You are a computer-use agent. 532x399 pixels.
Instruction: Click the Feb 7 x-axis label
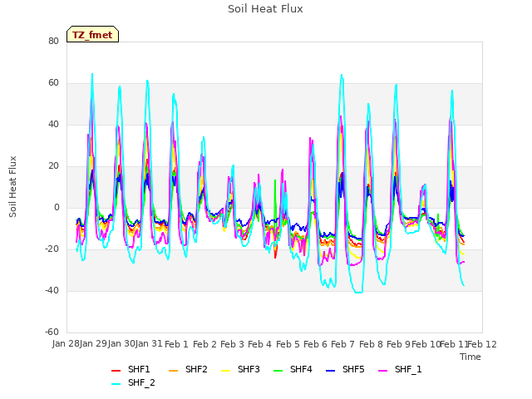coord(342,344)
